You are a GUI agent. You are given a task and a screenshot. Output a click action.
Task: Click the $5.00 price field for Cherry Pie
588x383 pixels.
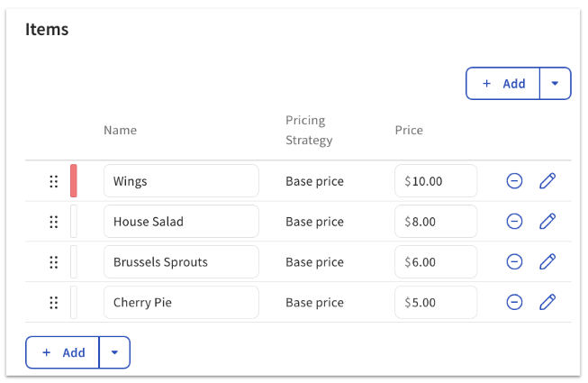pos(436,303)
